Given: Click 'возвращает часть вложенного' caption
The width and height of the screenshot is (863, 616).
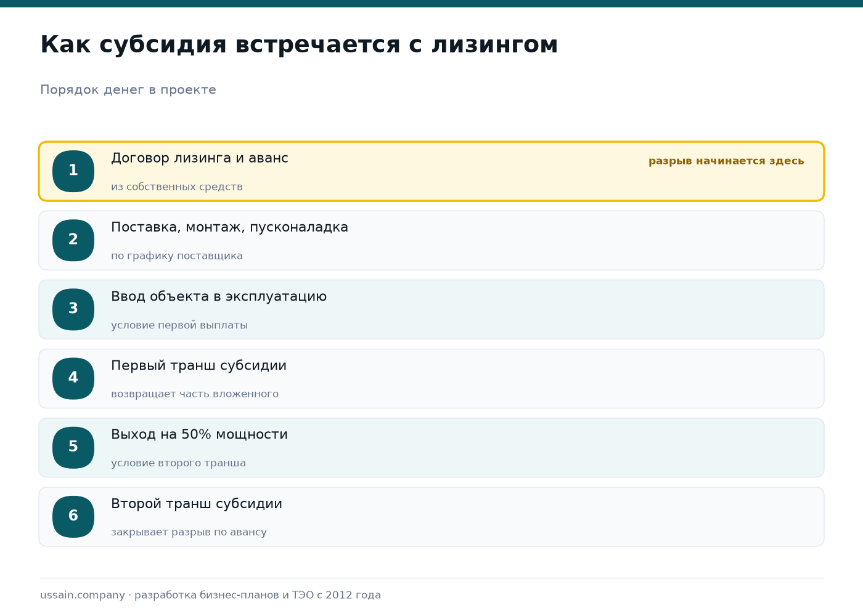Looking at the screenshot, I should pyautogui.click(x=195, y=394).
